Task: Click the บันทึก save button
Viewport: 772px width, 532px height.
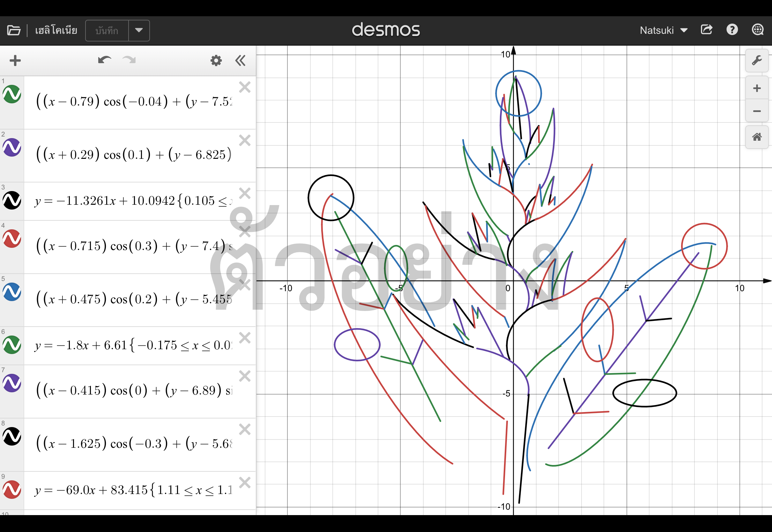Action: (x=107, y=30)
